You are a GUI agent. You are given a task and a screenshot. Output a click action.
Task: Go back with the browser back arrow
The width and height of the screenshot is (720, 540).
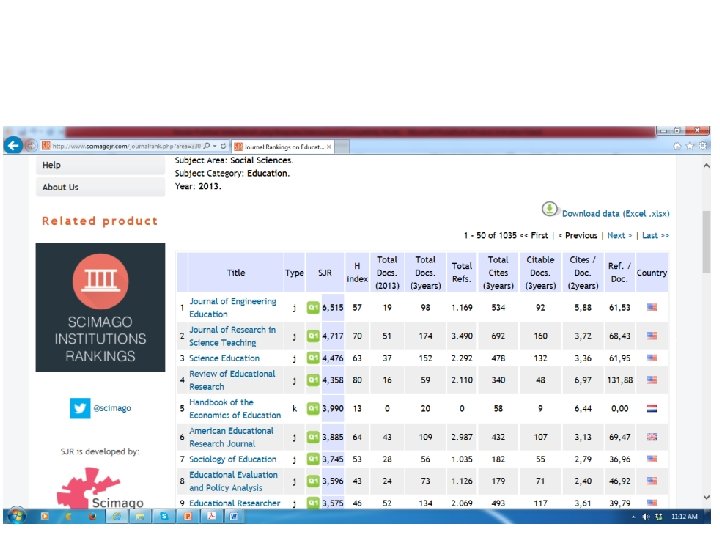tap(13, 146)
